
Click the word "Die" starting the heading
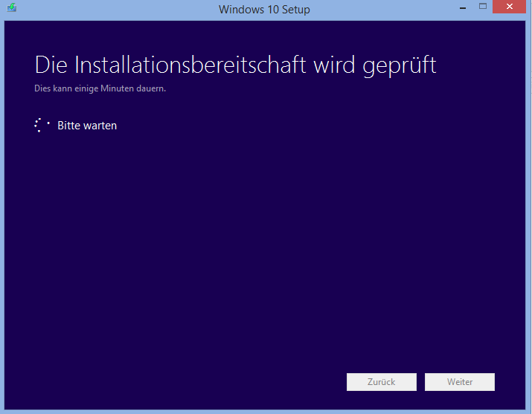click(51, 65)
